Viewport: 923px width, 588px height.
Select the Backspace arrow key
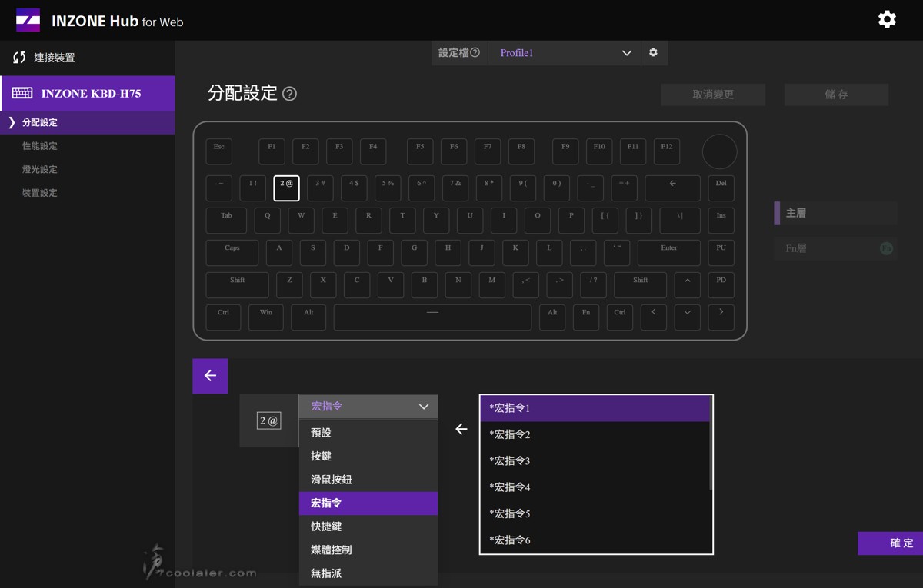click(x=672, y=188)
